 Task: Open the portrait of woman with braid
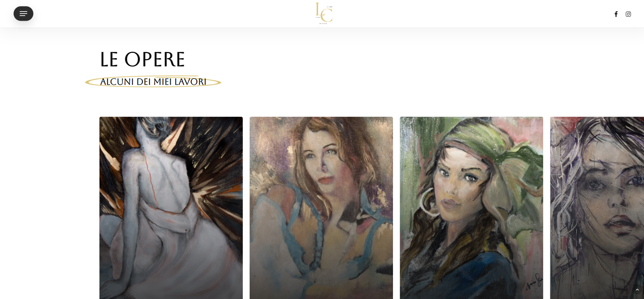pyautogui.click(x=321, y=208)
